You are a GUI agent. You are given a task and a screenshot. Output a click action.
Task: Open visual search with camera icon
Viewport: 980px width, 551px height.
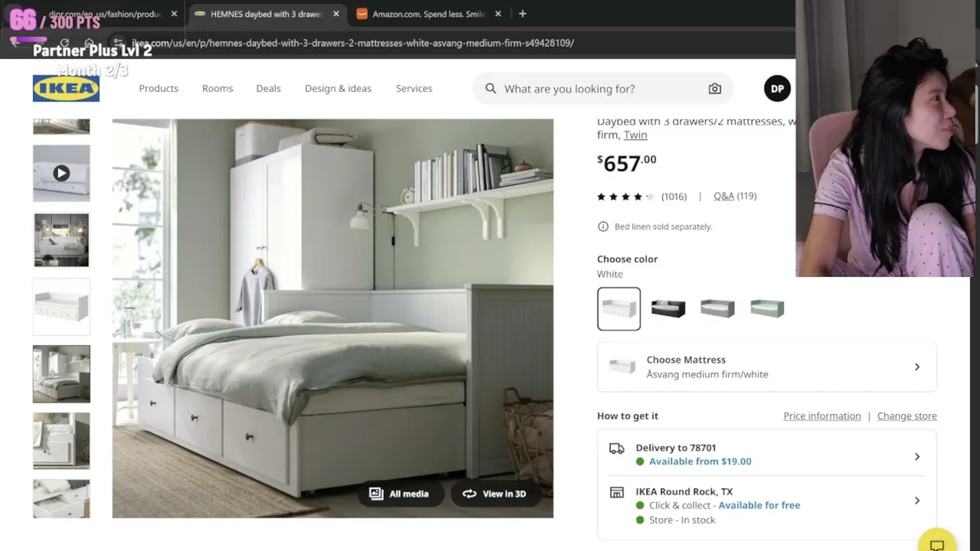click(714, 89)
